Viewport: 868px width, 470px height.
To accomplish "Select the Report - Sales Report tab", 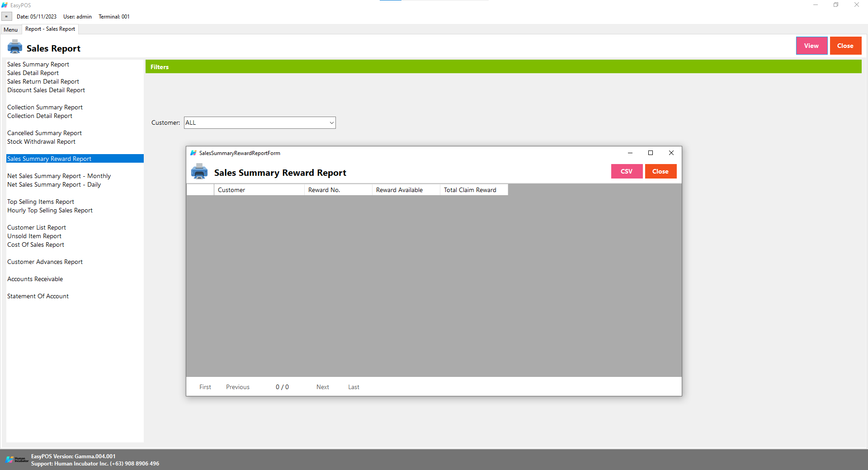I will pos(50,29).
